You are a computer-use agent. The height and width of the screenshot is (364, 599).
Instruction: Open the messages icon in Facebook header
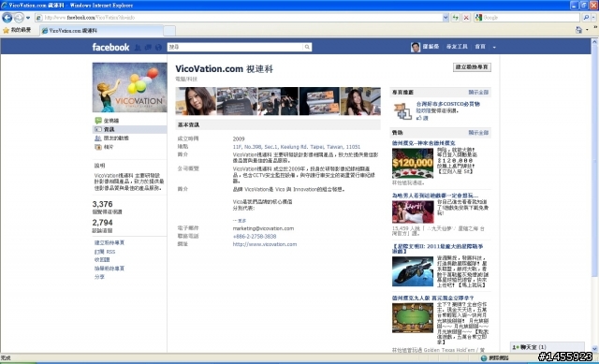148,48
